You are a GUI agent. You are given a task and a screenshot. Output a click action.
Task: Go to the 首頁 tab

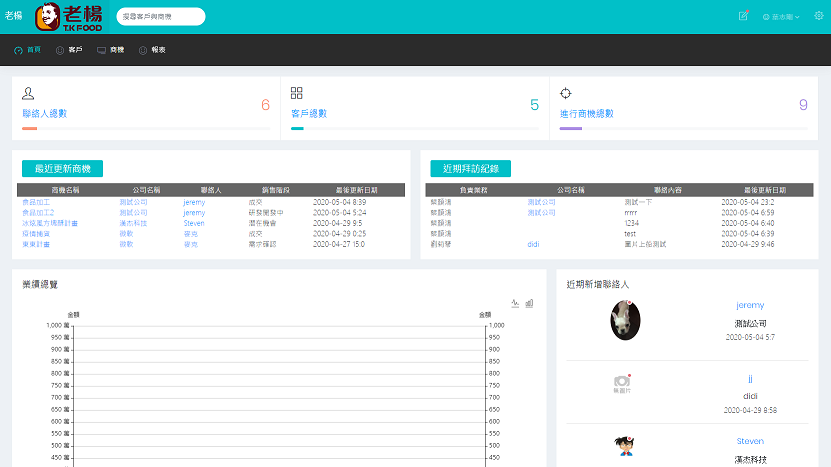coord(28,49)
